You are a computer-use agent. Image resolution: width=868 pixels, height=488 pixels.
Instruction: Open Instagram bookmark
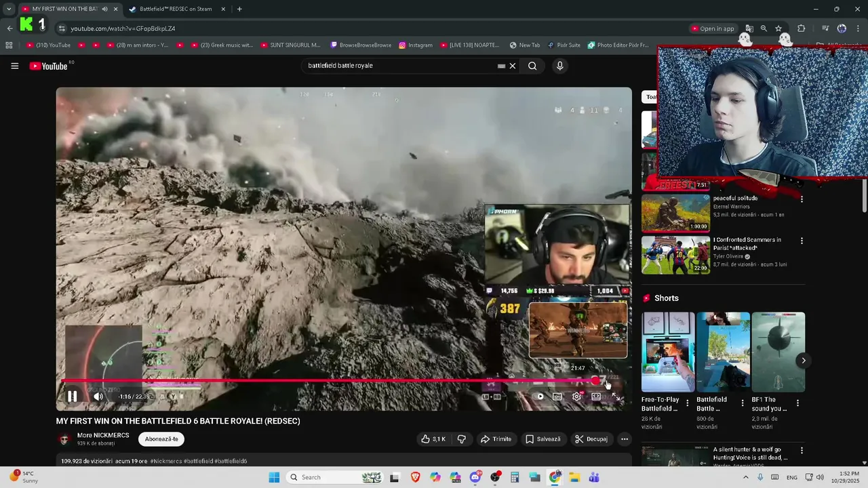416,45
